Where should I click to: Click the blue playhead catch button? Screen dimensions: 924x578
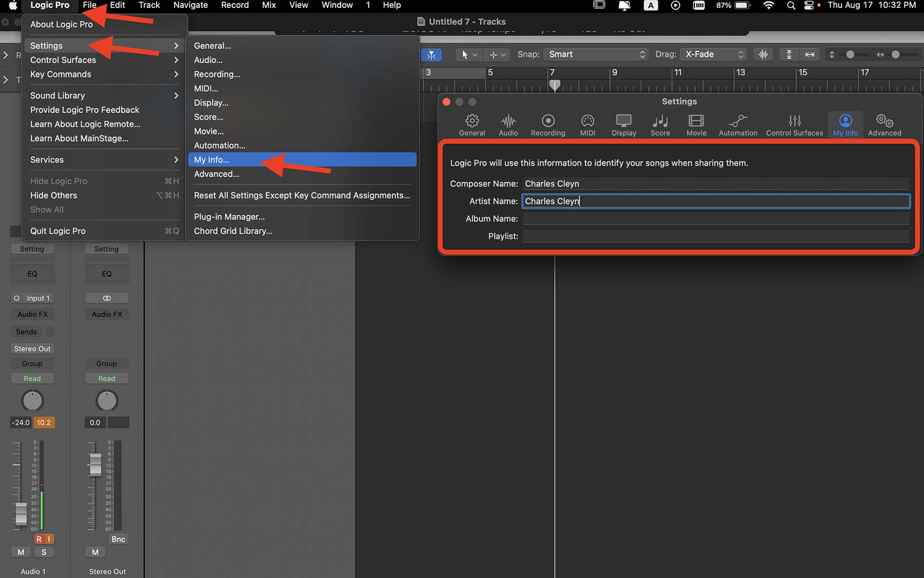pyautogui.click(x=431, y=54)
